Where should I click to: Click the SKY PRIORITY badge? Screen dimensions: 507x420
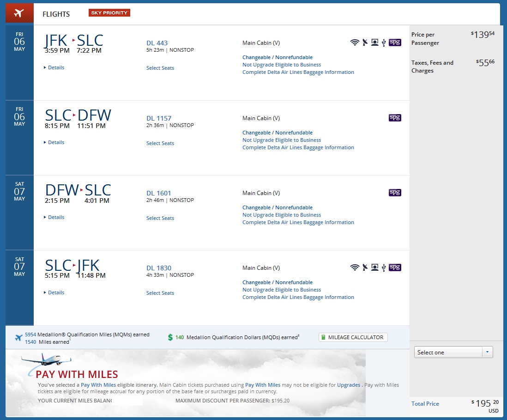click(109, 13)
